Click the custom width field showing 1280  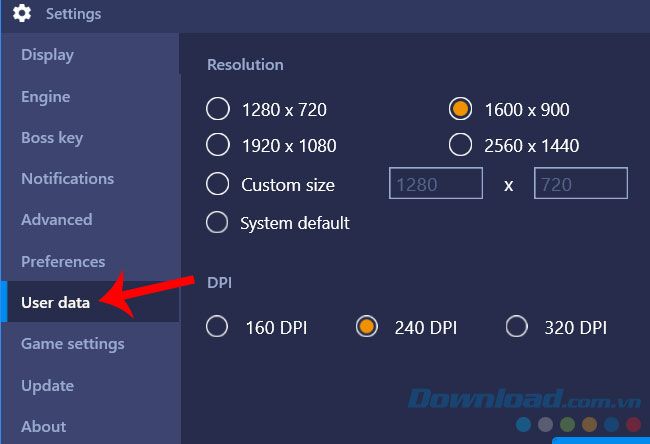pos(436,183)
